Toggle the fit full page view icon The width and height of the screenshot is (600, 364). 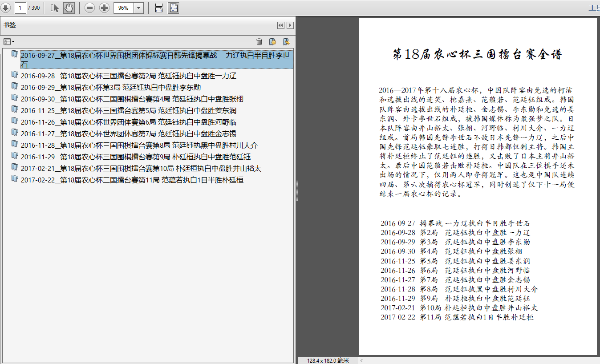[x=173, y=8]
